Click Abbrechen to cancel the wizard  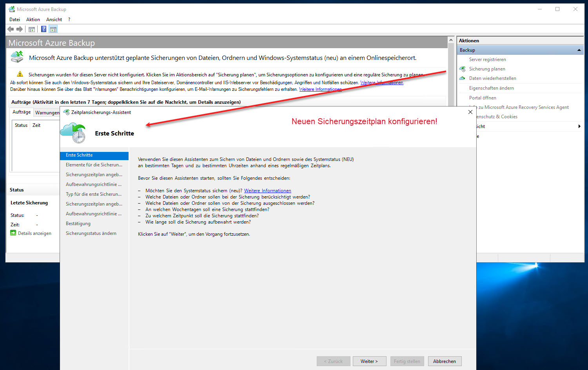pos(445,361)
